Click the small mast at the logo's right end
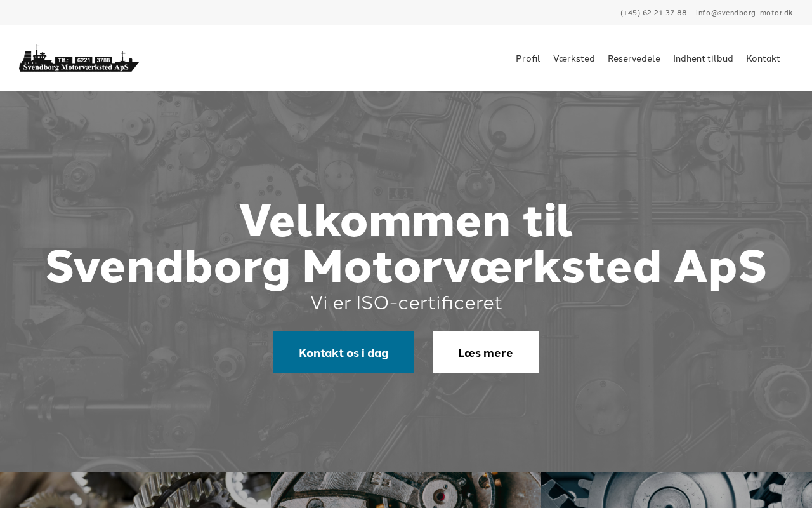Viewport: 812px width, 508px height. click(123, 57)
